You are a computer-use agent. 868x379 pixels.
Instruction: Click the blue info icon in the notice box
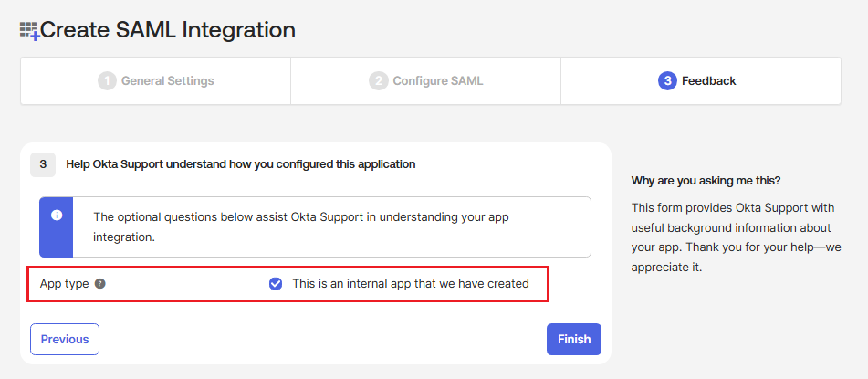(x=56, y=216)
